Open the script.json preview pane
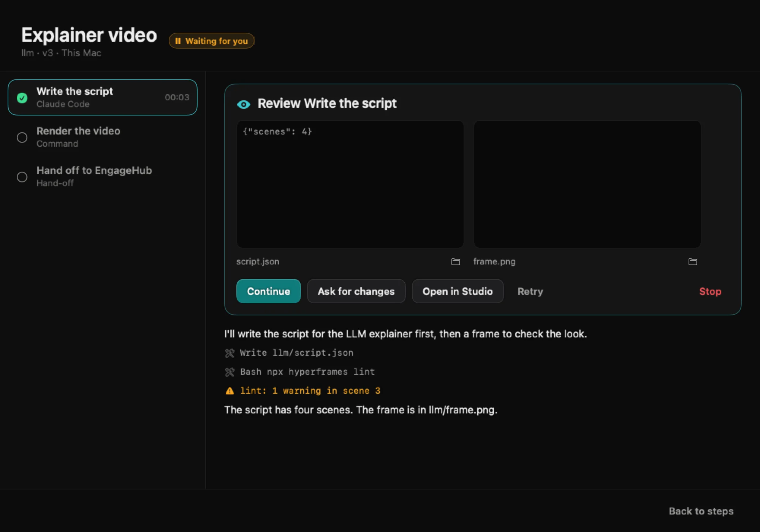This screenshot has height=532, width=760. (x=350, y=184)
